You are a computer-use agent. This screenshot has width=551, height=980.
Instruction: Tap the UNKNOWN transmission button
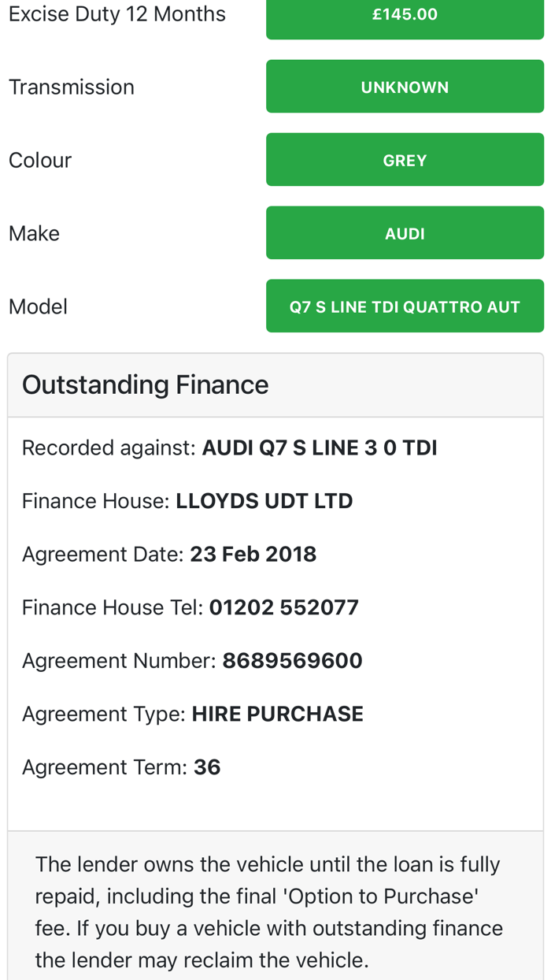click(x=405, y=87)
